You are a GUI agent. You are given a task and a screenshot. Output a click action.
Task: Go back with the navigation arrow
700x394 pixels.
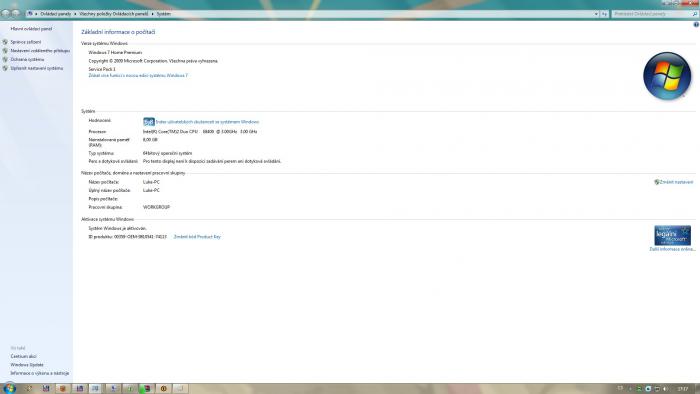pos(6,13)
